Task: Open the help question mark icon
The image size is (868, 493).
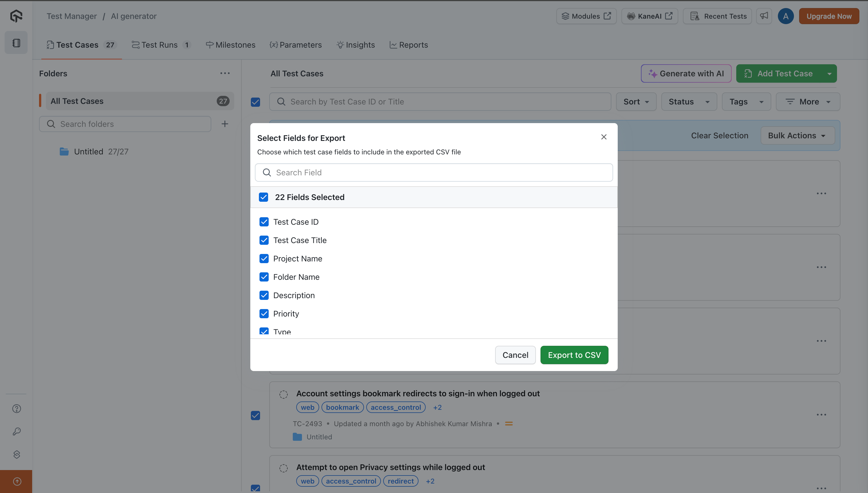Action: point(17,409)
